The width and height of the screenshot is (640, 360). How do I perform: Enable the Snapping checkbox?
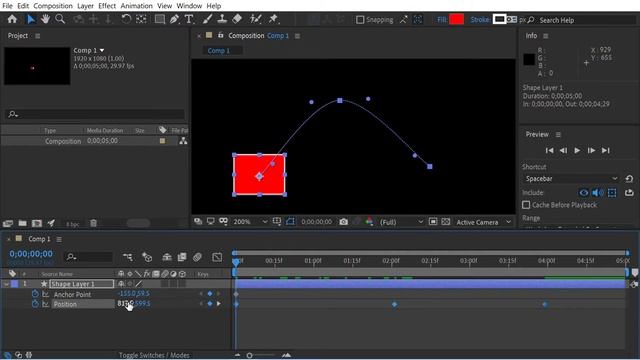pos(360,20)
